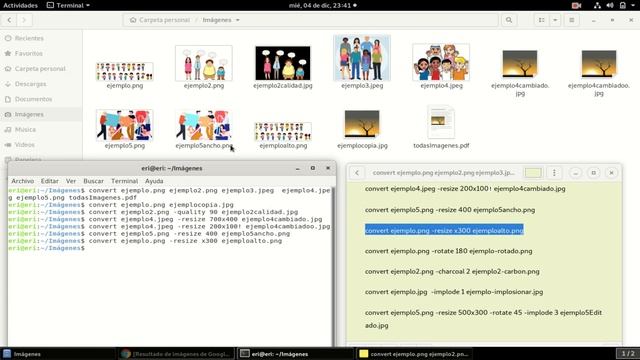
Task: Click workspace switcher 1 / 2
Action: [628, 353]
